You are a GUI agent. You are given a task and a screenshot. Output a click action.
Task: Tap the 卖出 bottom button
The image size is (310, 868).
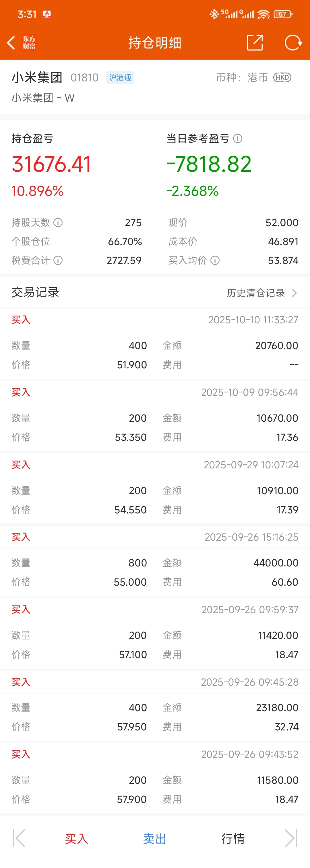click(x=155, y=838)
